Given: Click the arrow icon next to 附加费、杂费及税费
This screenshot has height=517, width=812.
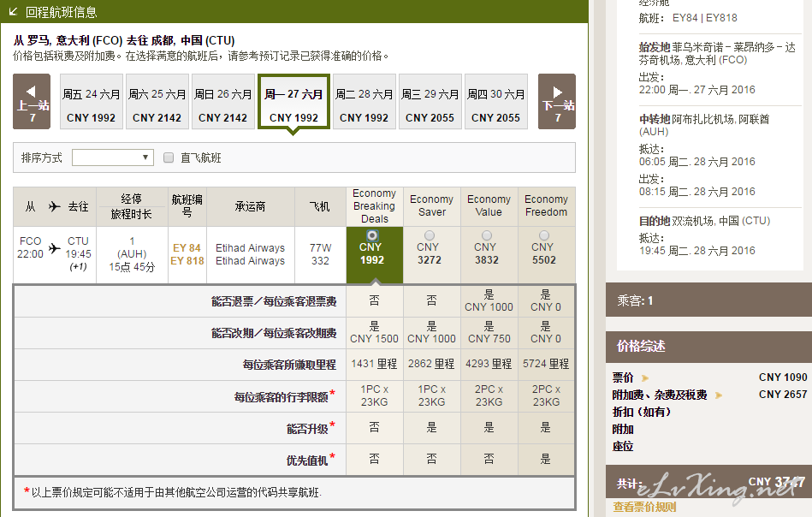Looking at the screenshot, I should tap(718, 395).
